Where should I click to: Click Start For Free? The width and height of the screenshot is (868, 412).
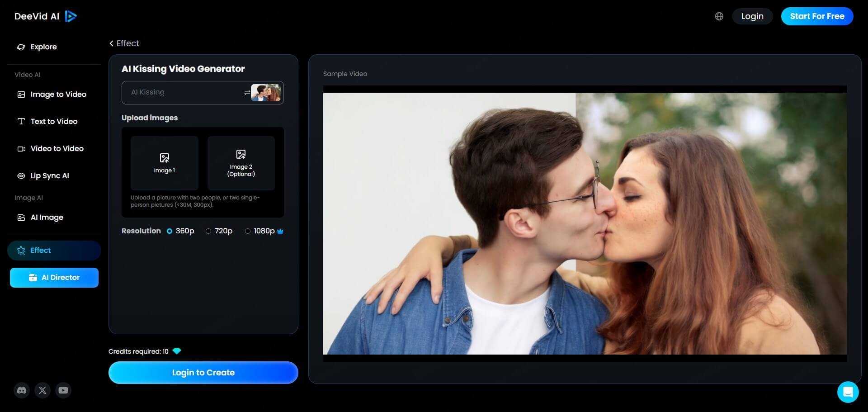(817, 16)
